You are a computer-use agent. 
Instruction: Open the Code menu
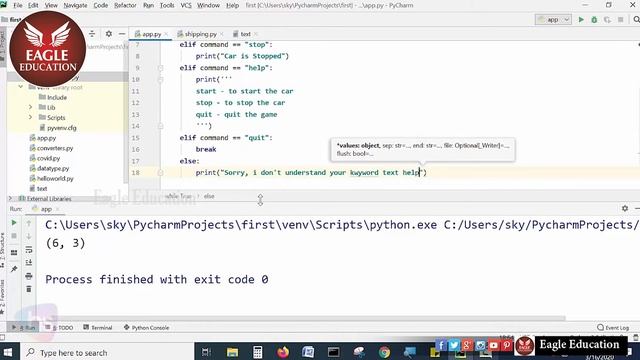[x=100, y=5]
